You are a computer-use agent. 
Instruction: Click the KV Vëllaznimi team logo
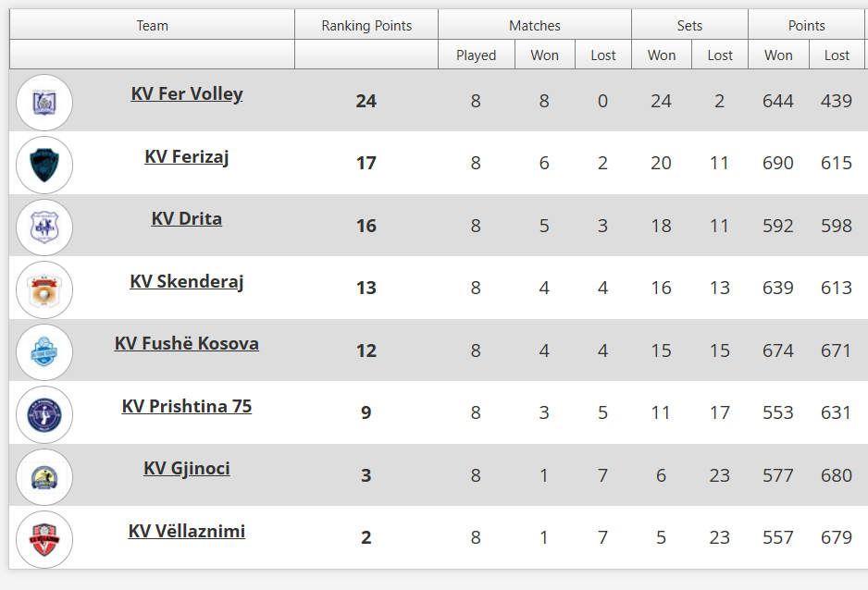(44, 539)
